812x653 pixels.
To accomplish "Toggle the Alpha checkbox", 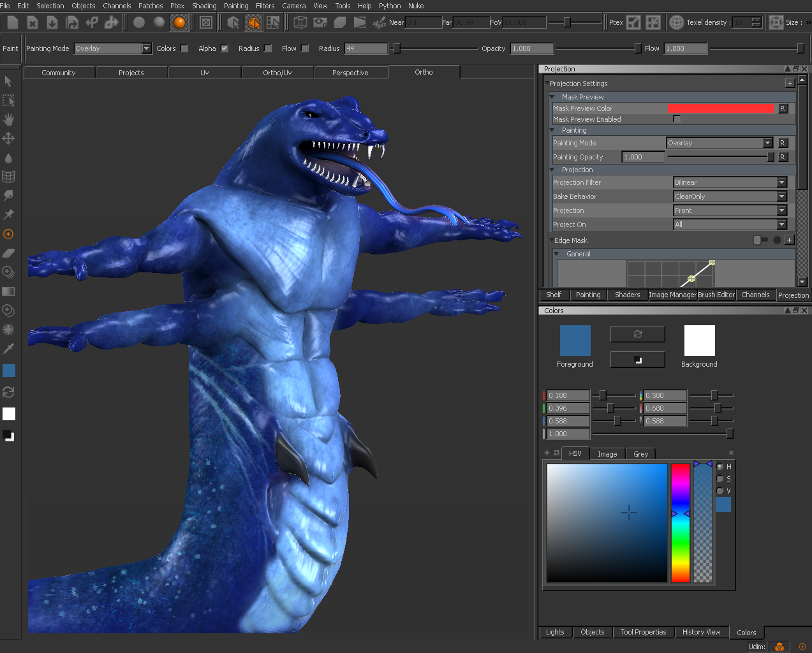I will point(225,48).
